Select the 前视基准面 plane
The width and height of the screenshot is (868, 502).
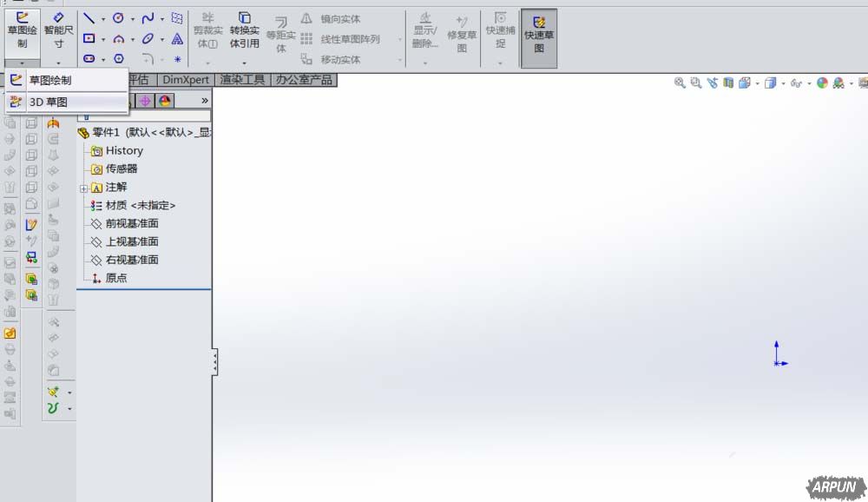(x=125, y=224)
